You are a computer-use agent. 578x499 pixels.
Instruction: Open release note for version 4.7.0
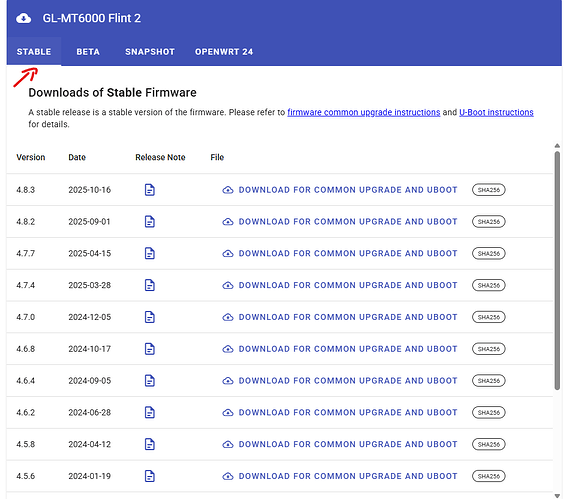coord(149,317)
